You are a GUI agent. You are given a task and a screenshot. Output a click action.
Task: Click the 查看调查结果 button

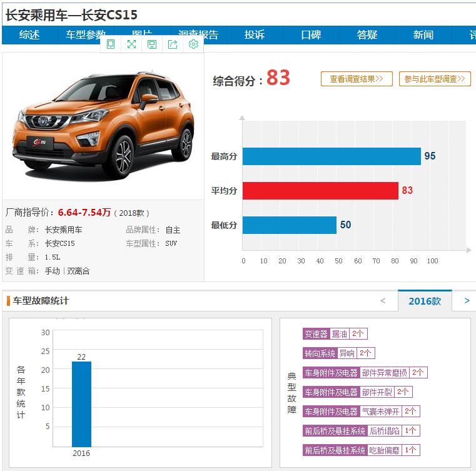pyautogui.click(x=357, y=79)
